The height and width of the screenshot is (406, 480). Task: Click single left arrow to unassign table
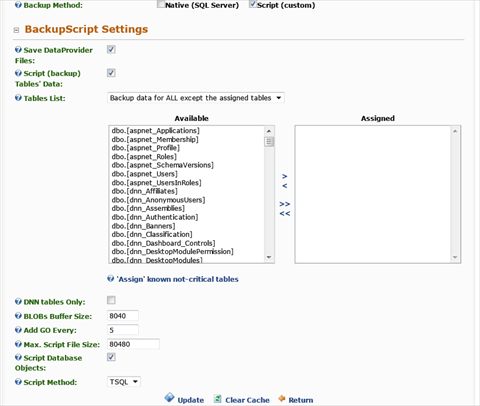pos(285,186)
